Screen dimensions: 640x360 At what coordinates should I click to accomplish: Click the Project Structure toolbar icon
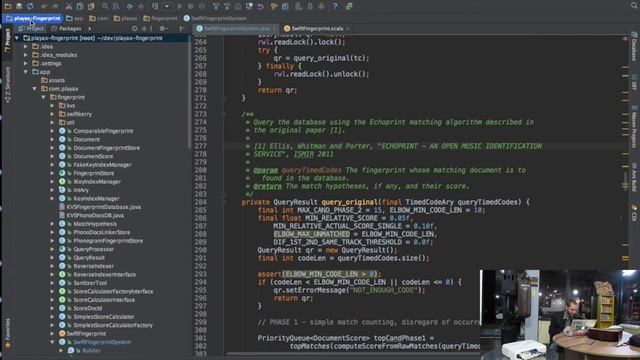click(285, 6)
